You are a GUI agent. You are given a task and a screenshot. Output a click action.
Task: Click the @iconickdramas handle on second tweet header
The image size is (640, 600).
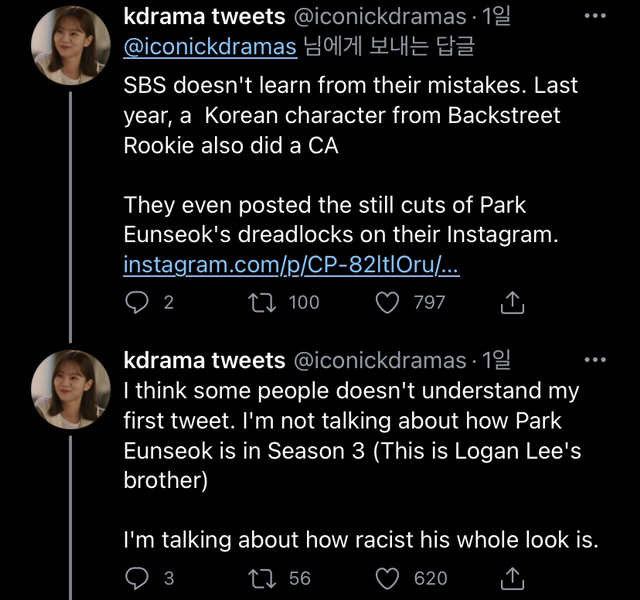[378, 360]
